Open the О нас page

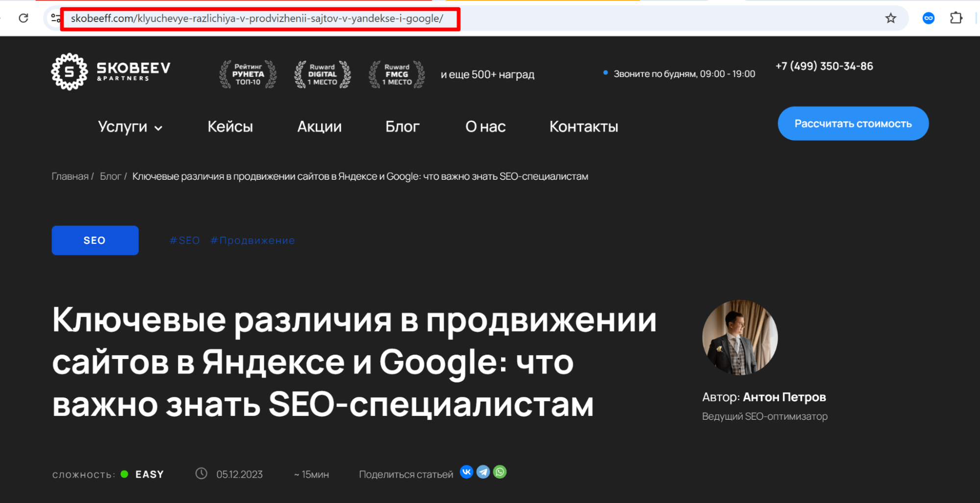point(485,126)
